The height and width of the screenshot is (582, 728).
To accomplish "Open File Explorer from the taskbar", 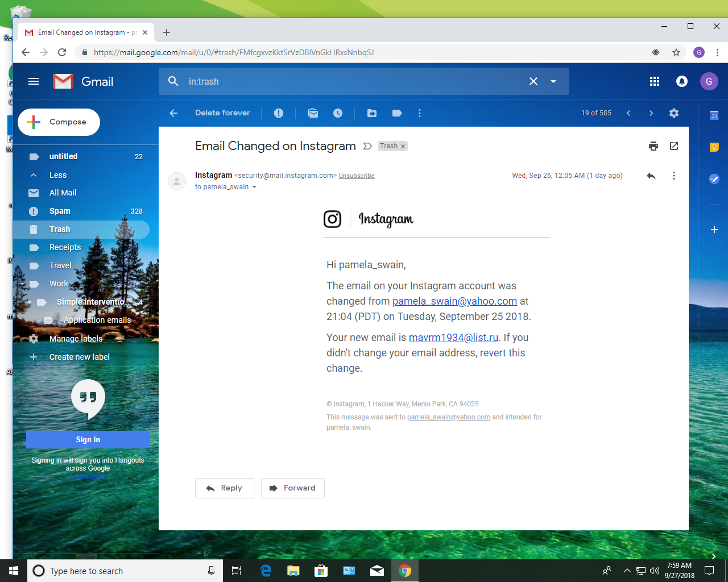I will pos(293,571).
